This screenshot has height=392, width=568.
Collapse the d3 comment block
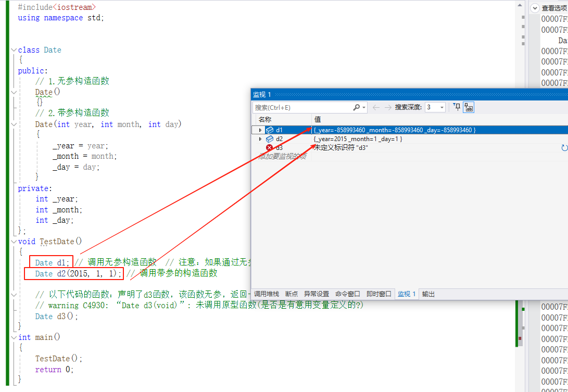click(14, 295)
